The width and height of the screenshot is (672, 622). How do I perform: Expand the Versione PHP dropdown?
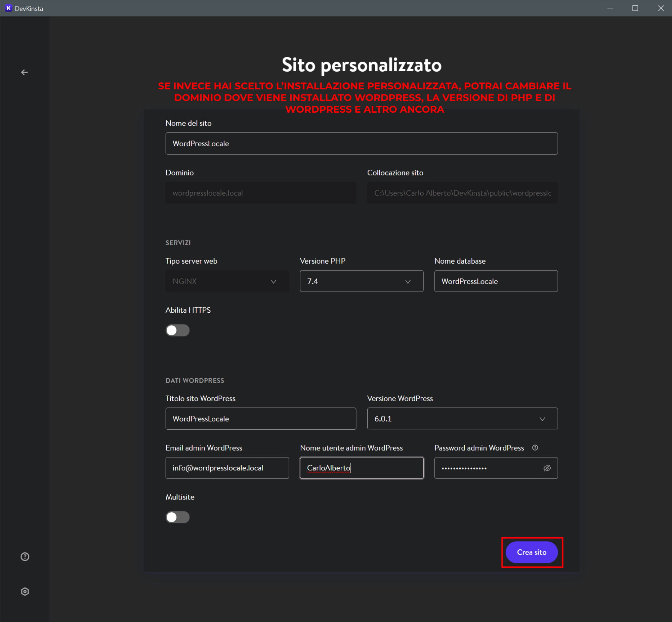coord(361,281)
